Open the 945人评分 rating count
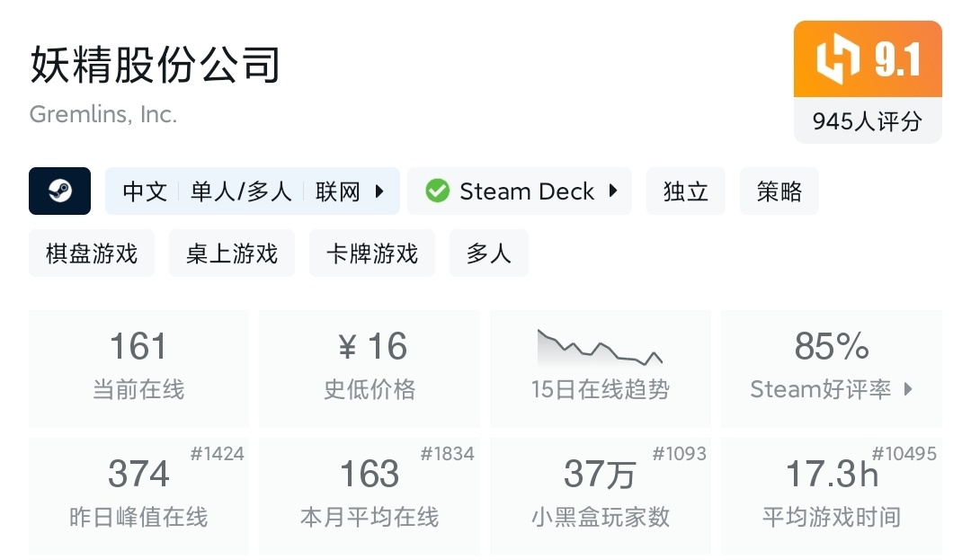 (x=868, y=121)
